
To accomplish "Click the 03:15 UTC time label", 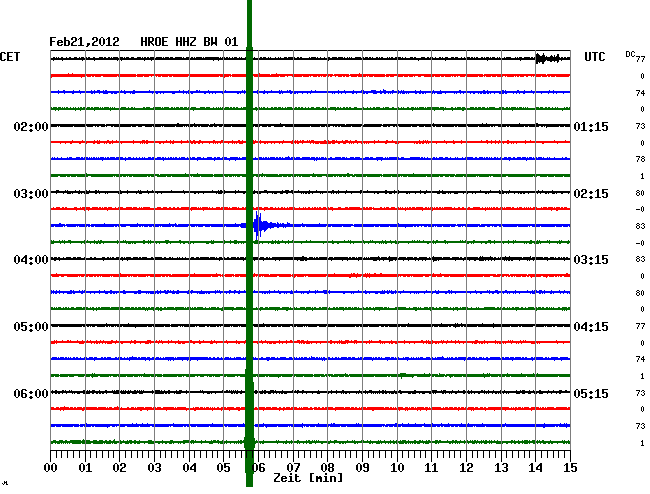I will 591,260.
